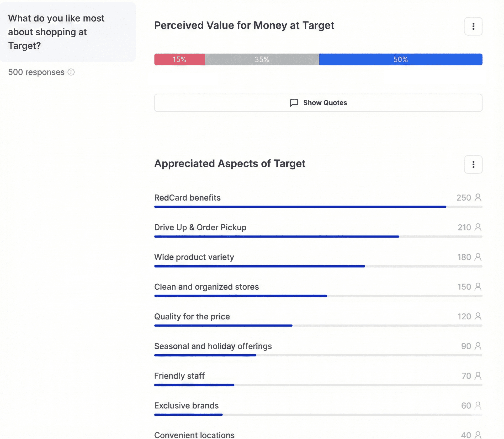Click the red 15% bar segment
The height and width of the screenshot is (439, 504).
[180, 59]
